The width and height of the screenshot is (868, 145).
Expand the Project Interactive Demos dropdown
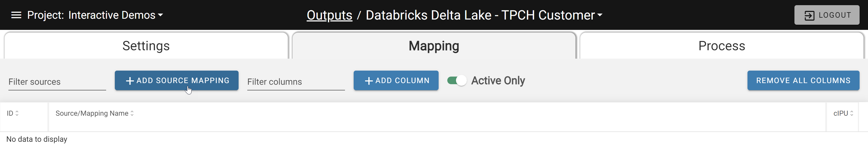[x=116, y=15]
